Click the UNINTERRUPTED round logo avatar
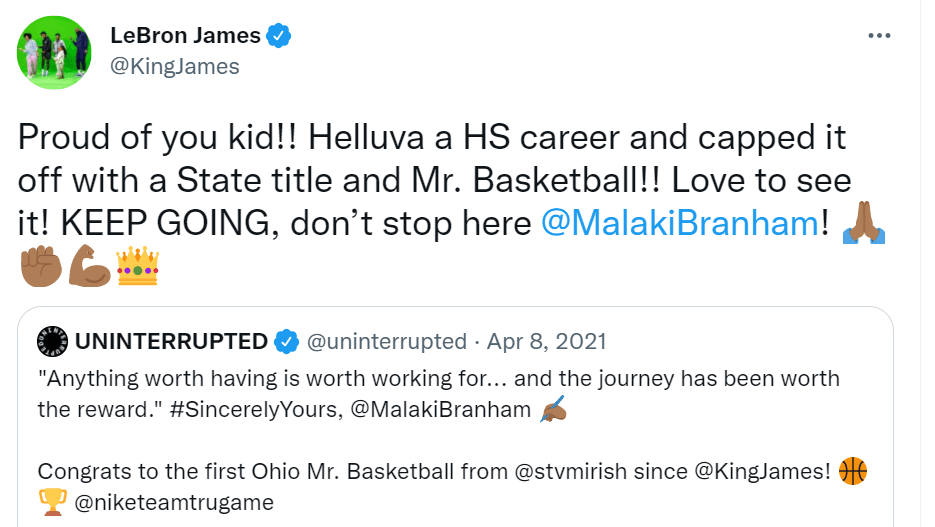The height and width of the screenshot is (527, 935). pos(51,342)
